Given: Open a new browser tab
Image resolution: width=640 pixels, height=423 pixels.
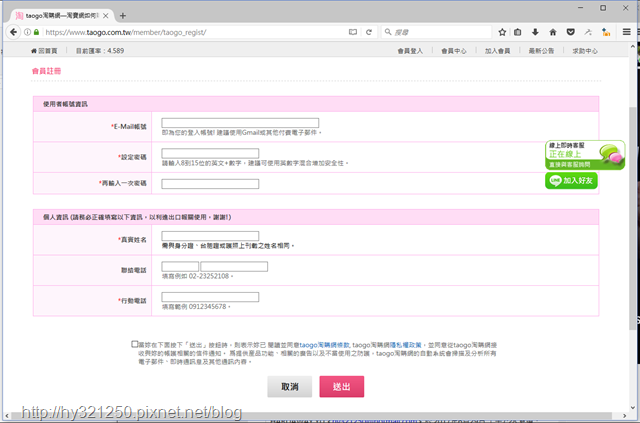Looking at the screenshot, I should point(122,16).
